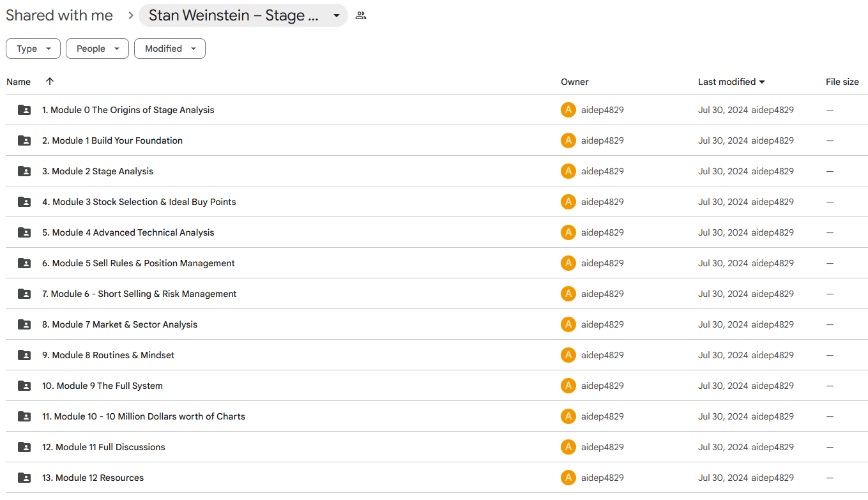The height and width of the screenshot is (500, 868).
Task: Click folder icon of Module 6 Short Selling
Action: (24, 294)
